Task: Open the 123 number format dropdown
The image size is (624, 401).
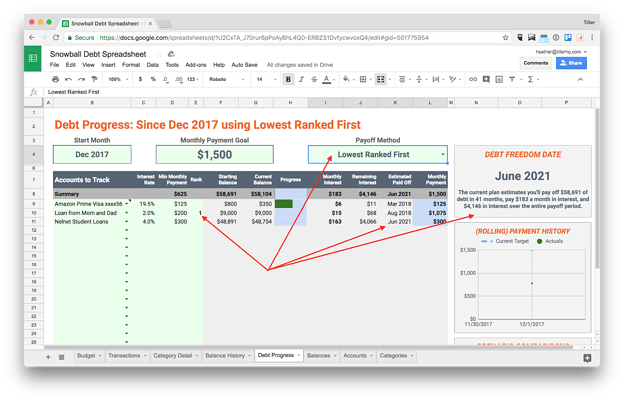Action: (193, 79)
